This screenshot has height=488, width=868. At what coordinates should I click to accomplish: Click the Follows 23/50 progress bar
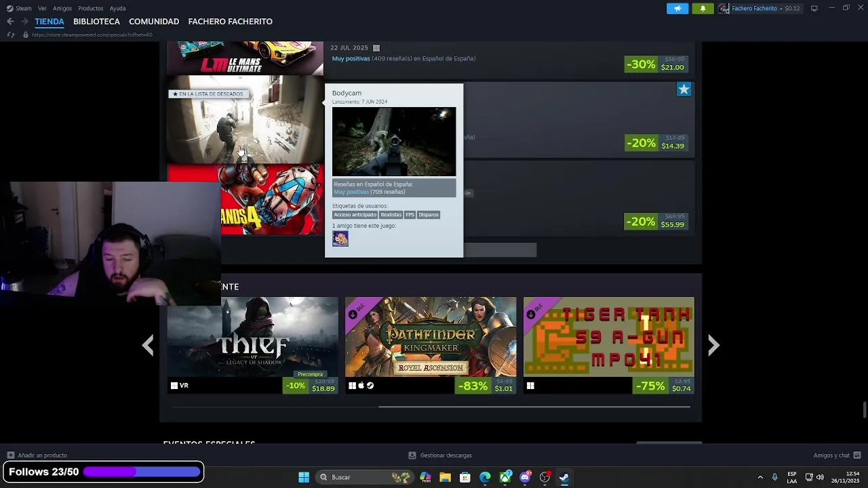point(142,472)
